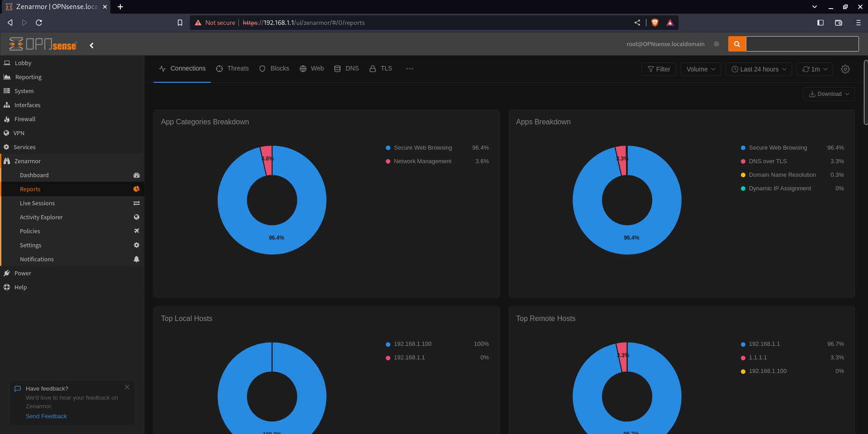Expand the Last 24 hours time range
Viewport: 868px width, 434px height.
click(759, 69)
